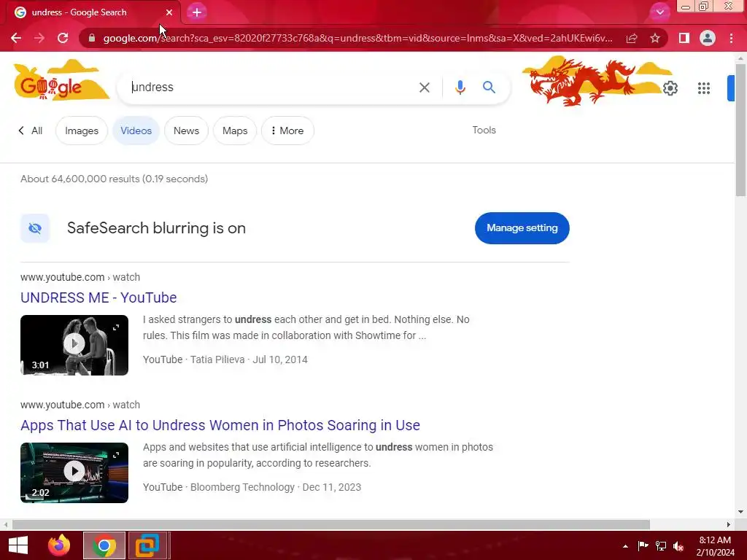This screenshot has height=560, width=747.
Task: Switch to the Images tab
Action: (82, 131)
